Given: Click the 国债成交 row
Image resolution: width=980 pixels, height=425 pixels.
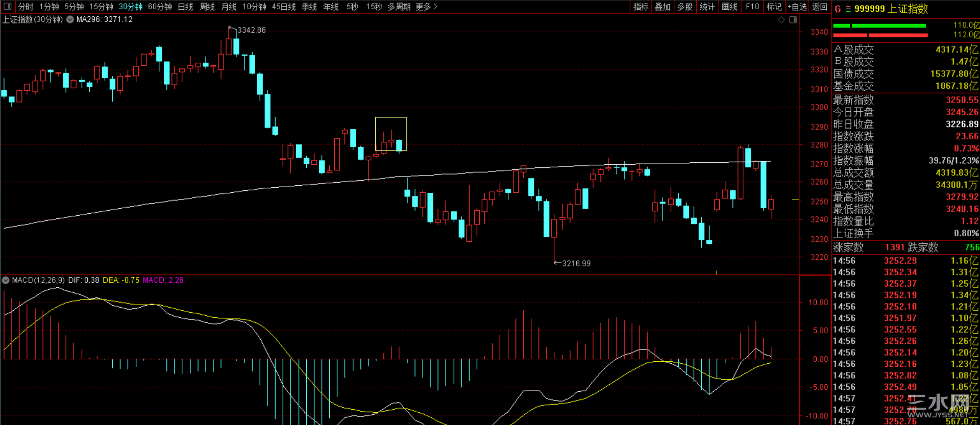Looking at the screenshot, I should tap(906, 74).
